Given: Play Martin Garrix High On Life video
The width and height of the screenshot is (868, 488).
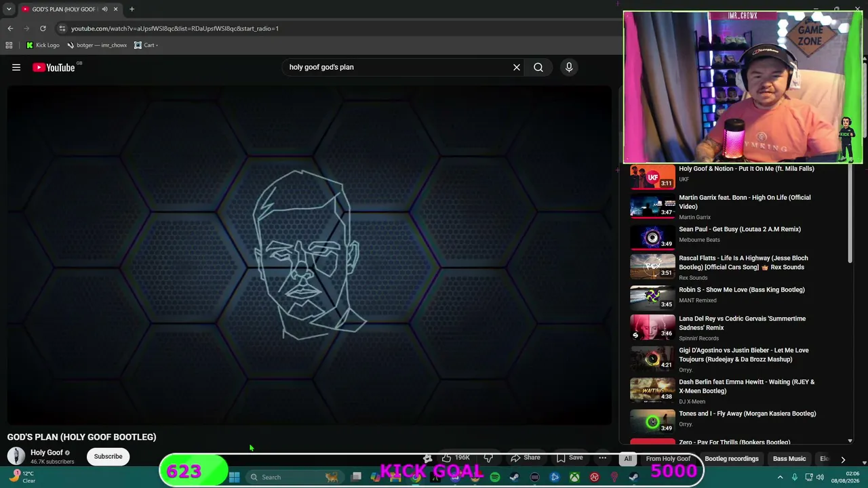Looking at the screenshot, I should pyautogui.click(x=745, y=202).
